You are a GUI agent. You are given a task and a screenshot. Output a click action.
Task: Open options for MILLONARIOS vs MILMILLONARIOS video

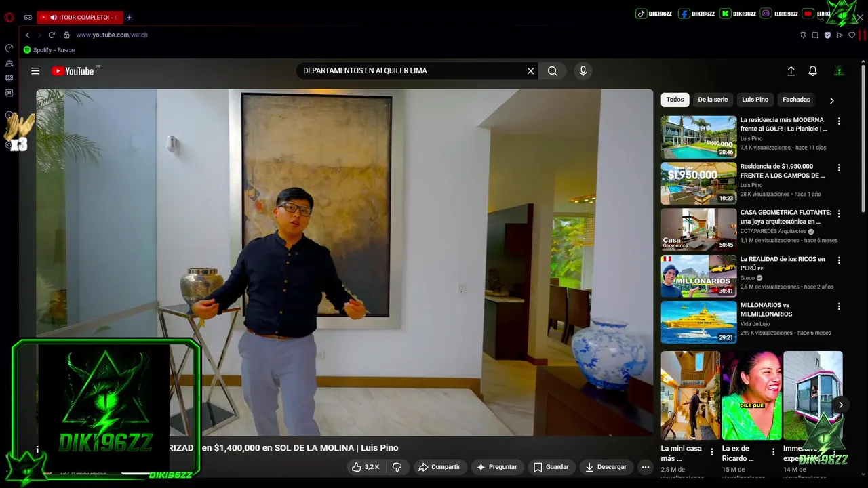(839, 306)
